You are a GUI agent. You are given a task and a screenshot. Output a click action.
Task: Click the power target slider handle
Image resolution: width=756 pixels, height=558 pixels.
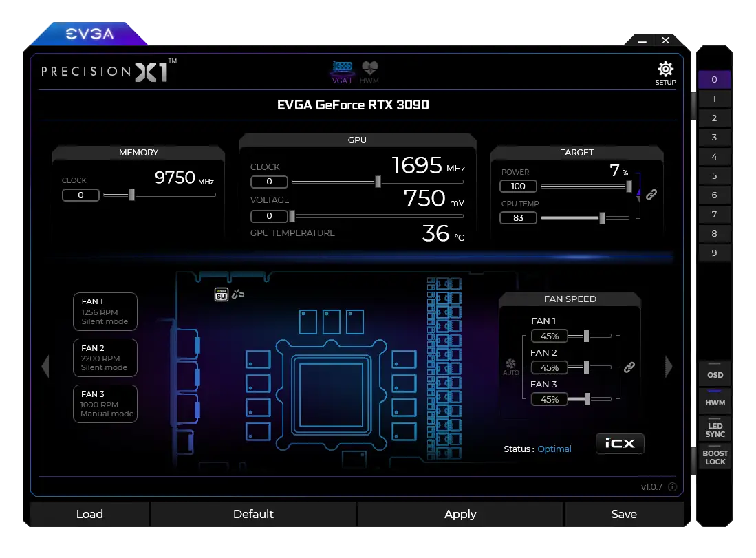click(x=629, y=186)
